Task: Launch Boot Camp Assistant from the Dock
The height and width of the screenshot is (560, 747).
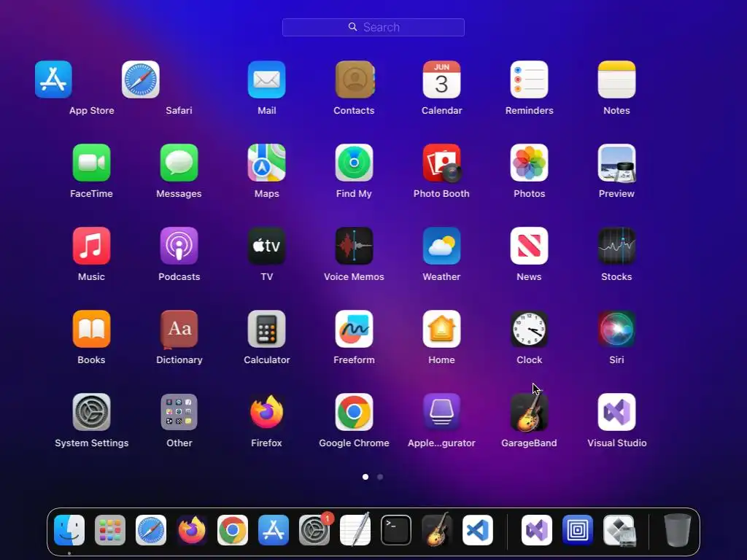Action: click(619, 530)
